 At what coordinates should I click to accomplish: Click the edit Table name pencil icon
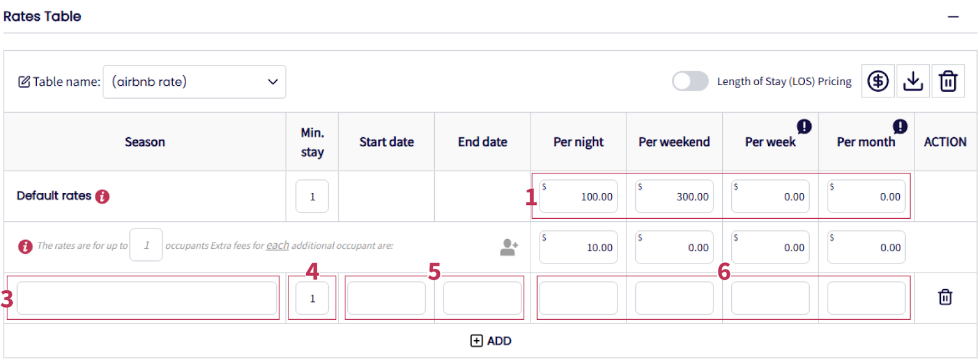24,82
